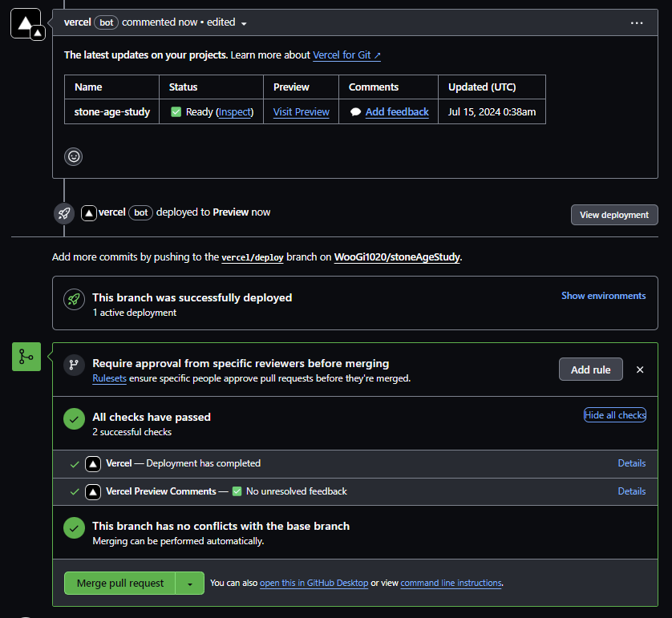672x618 pixels.
Task: Open Details for Vercel deployment check
Action: pyautogui.click(x=631, y=463)
